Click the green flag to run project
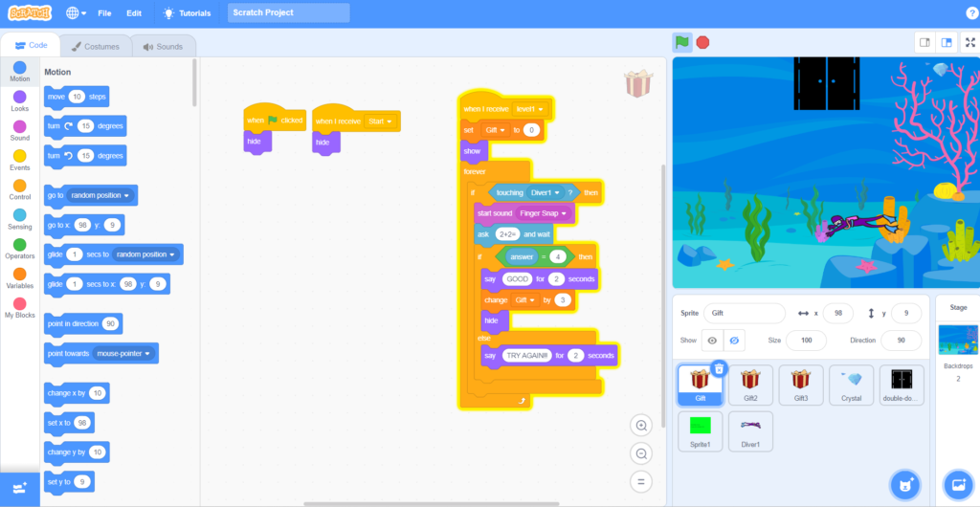Viewport: 980px width, 507px height. tap(681, 42)
